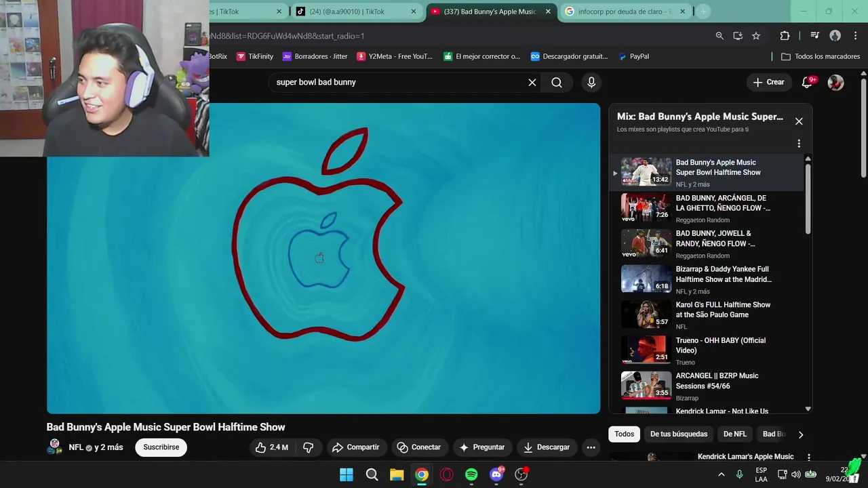Click the YouTube search magnifier button
868x488 pixels.
click(x=557, y=83)
